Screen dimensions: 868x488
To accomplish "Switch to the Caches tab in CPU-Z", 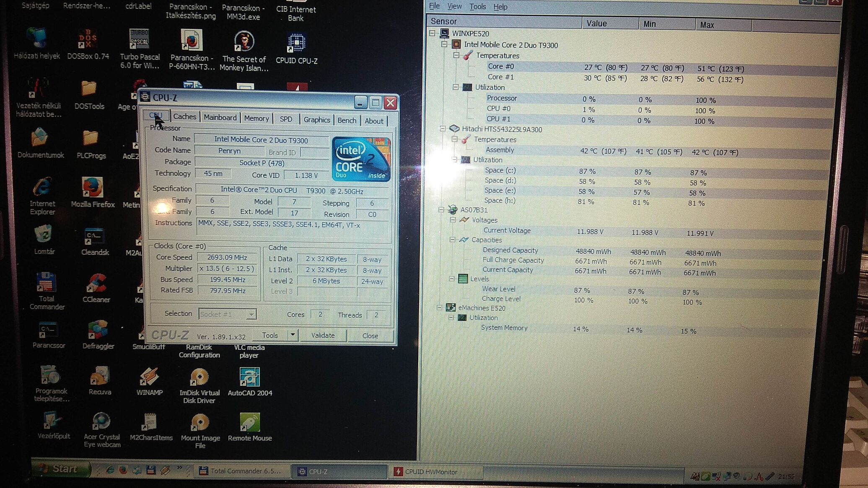I will tap(184, 116).
